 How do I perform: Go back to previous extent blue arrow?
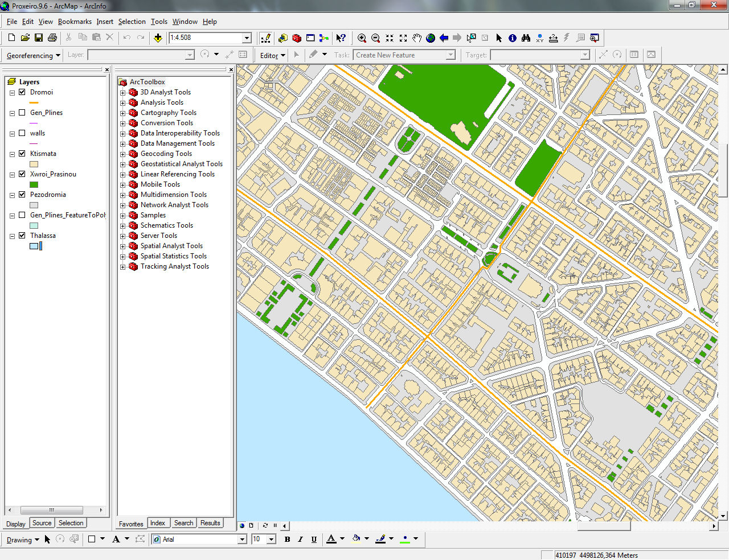(x=444, y=38)
